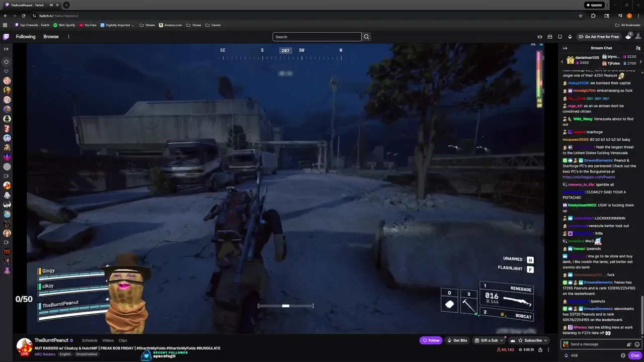Open emote picker in chat box
This screenshot has width=644, height=362.
click(637, 344)
